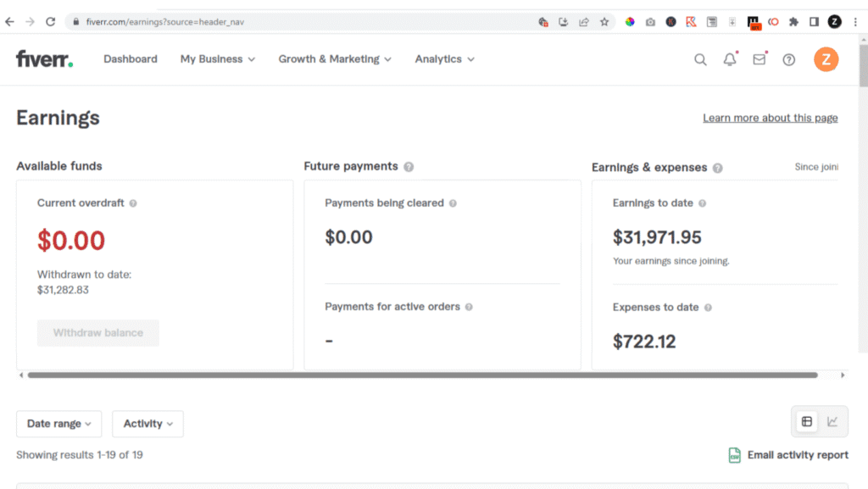This screenshot has height=489, width=868.
Task: Open the notifications bell icon
Action: pyautogui.click(x=730, y=59)
